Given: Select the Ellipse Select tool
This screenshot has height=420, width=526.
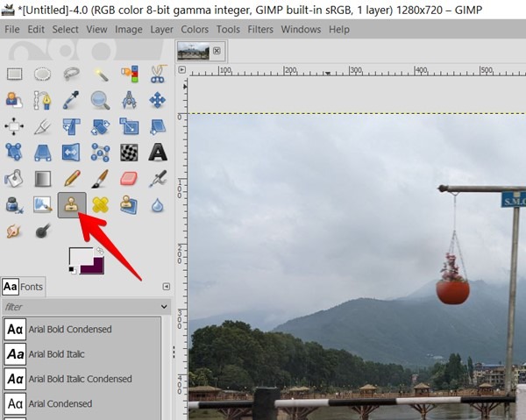Looking at the screenshot, I should [42, 74].
